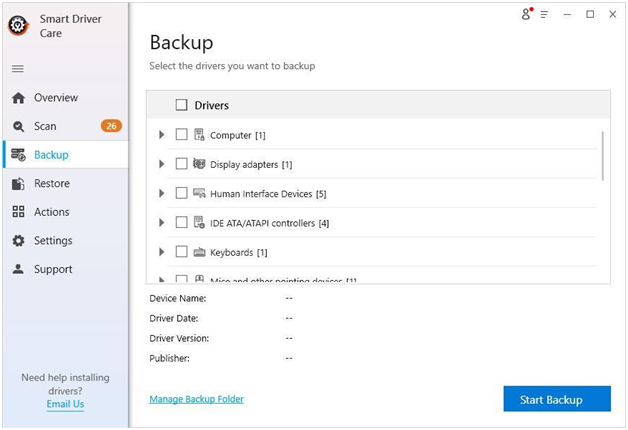Click the Support person icon
This screenshot has width=628, height=430.
point(18,269)
